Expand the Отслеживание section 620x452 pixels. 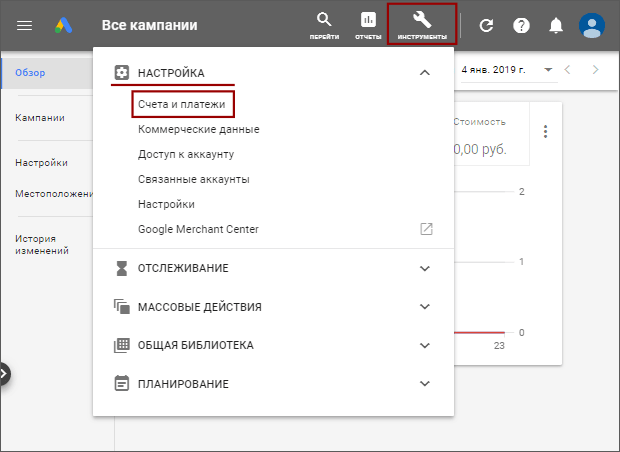(425, 269)
